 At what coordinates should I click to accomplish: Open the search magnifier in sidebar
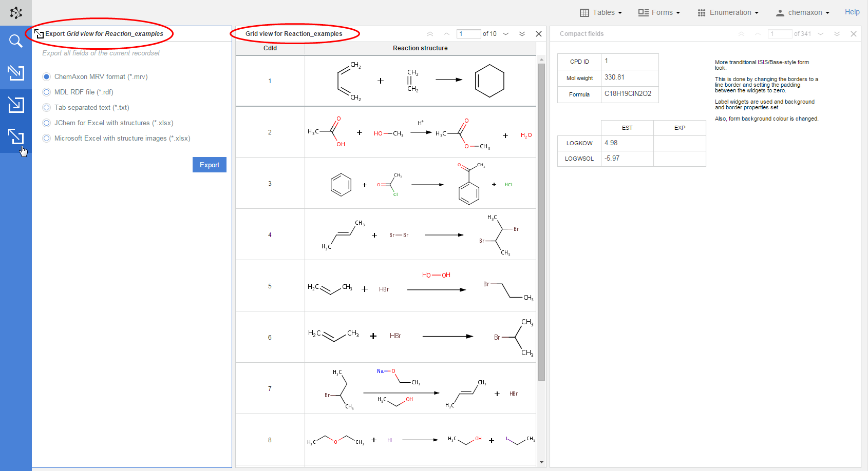click(16, 41)
